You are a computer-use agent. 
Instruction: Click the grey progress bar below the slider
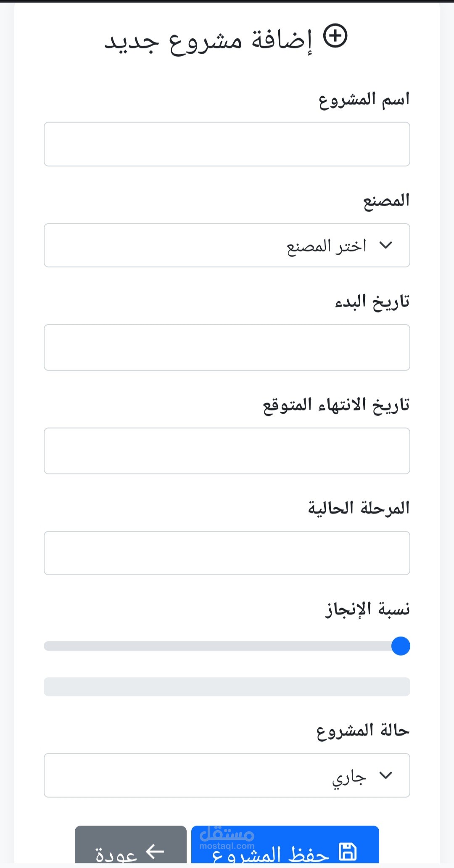coord(227,687)
